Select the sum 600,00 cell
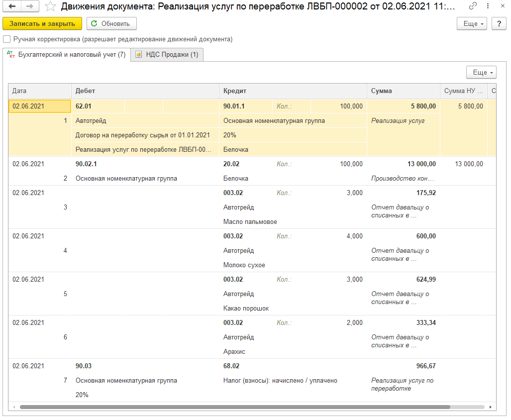Screen dimensions: 511x420 (404, 236)
